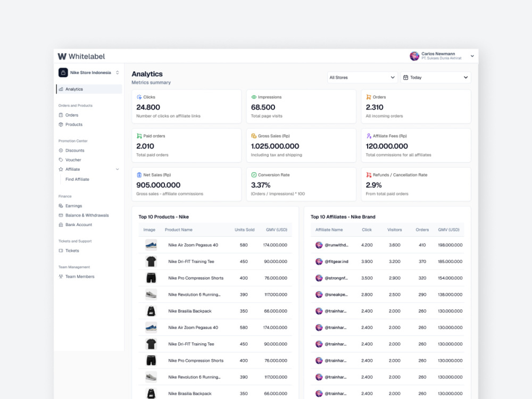Click the Voucher tag icon
Viewport: 532px width, 399px height.
click(61, 160)
